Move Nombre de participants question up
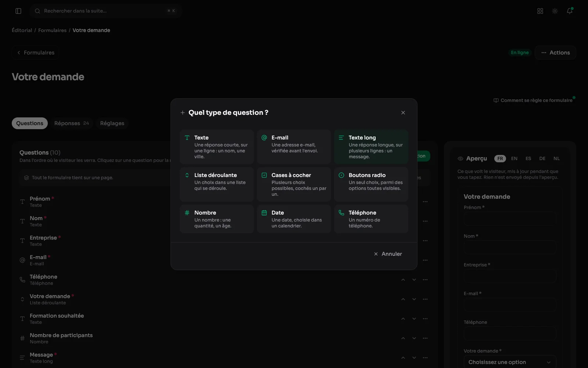The image size is (588, 368). click(403, 338)
